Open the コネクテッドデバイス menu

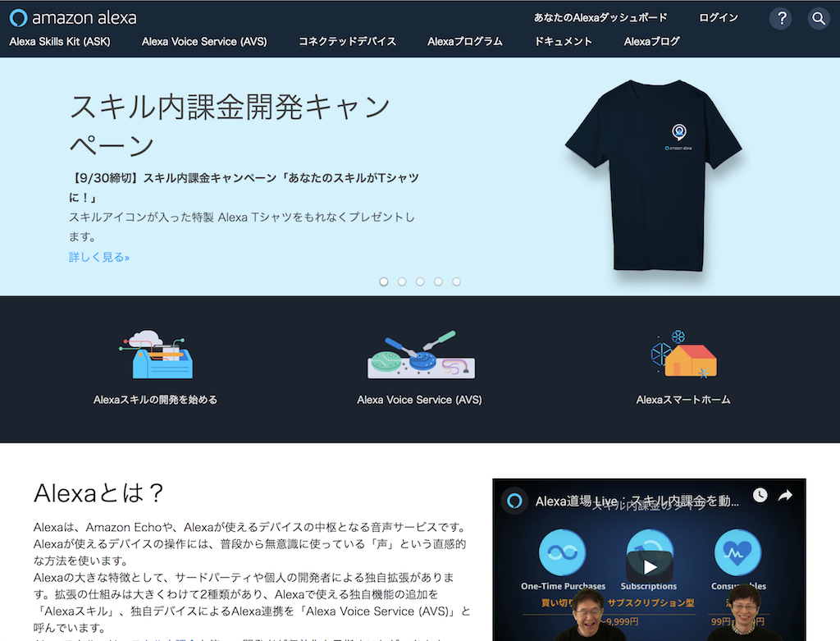click(x=347, y=41)
